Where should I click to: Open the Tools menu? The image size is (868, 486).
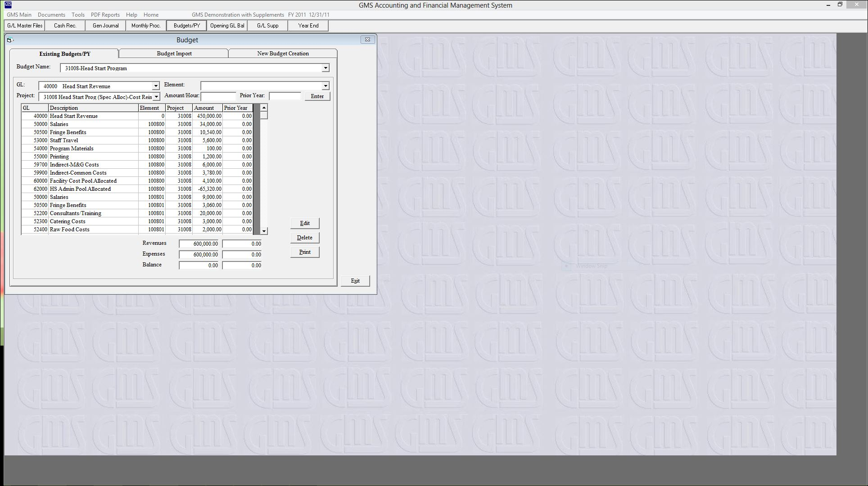tap(77, 14)
